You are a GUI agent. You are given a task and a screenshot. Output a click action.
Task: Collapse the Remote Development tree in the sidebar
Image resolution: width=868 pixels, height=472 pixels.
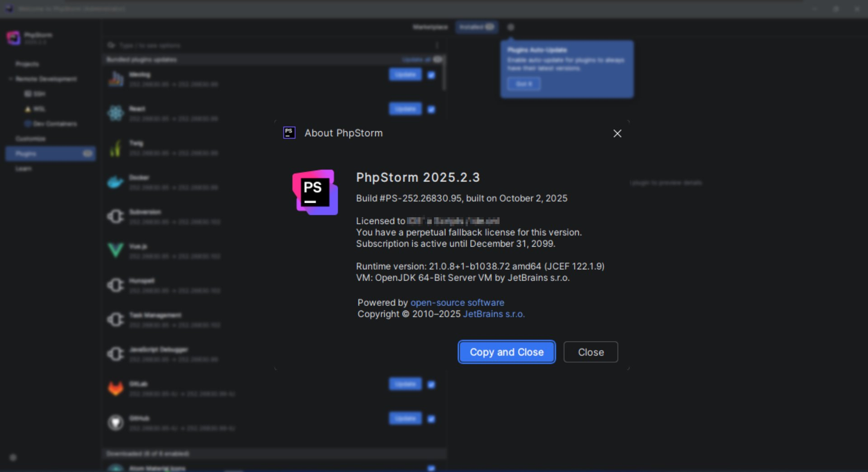coord(10,79)
